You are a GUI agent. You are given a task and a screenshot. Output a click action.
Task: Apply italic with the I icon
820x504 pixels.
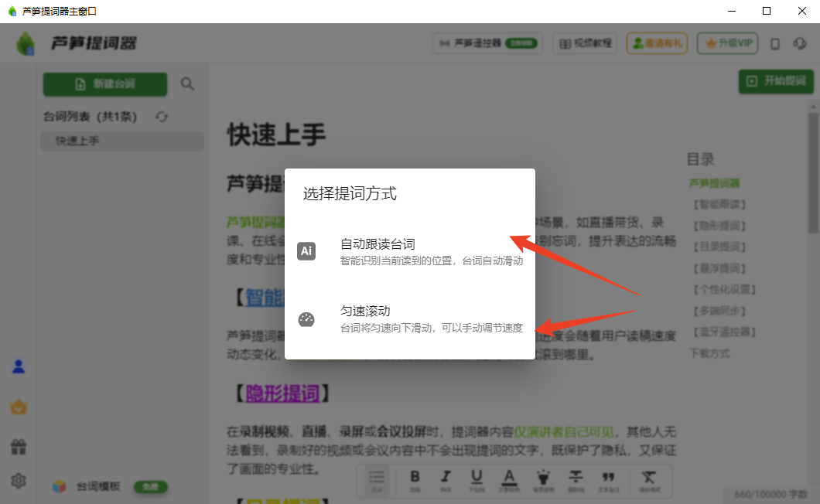pos(446,481)
